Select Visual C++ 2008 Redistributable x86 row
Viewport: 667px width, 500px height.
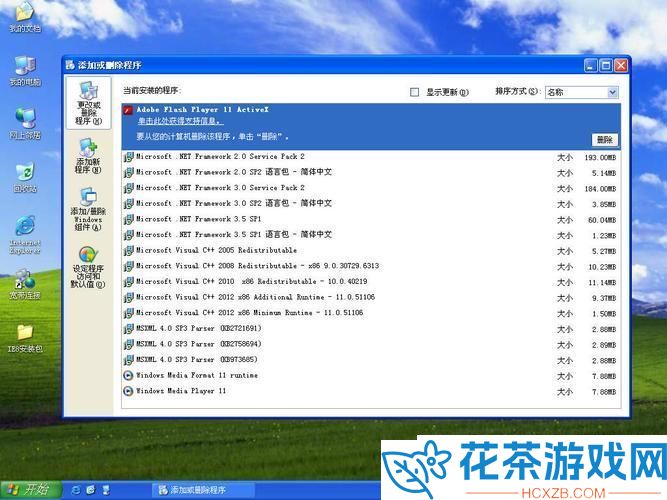click(x=371, y=266)
